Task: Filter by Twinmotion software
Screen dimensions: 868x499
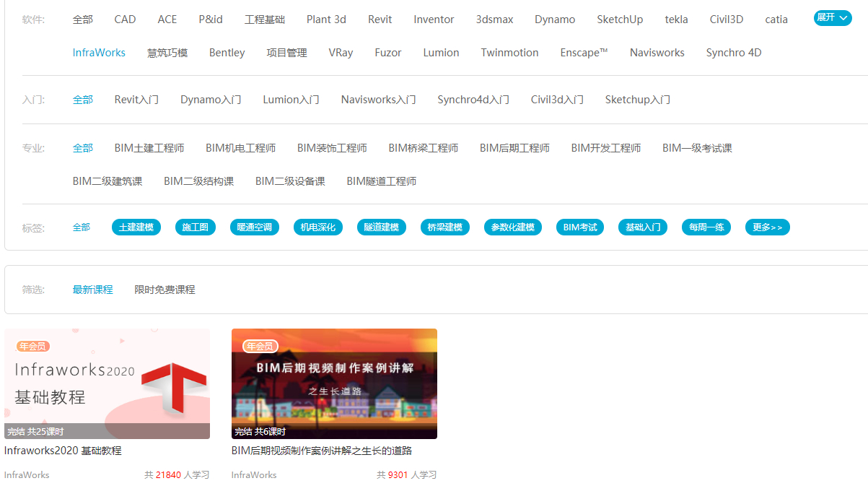Action: point(510,53)
